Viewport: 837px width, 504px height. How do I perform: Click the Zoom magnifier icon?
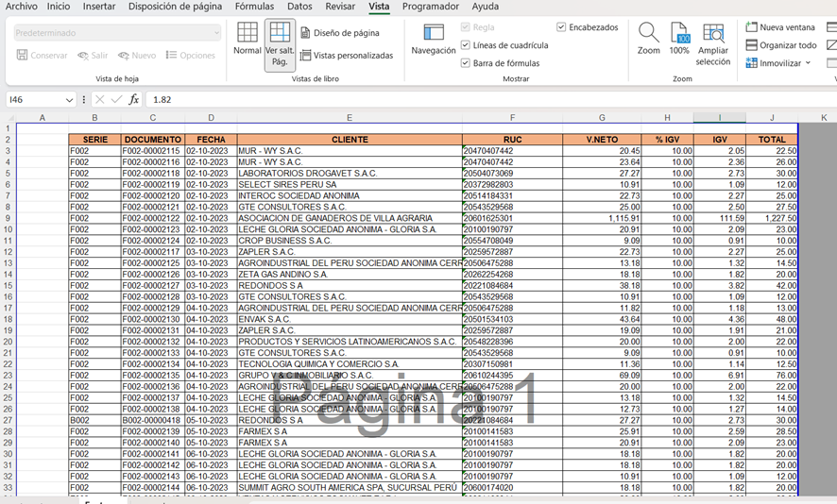tap(648, 40)
